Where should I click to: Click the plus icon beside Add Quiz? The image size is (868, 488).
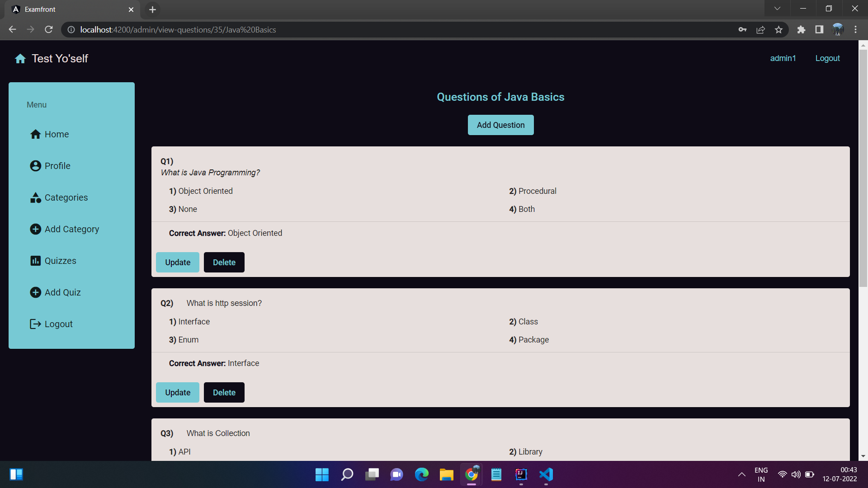pos(36,292)
